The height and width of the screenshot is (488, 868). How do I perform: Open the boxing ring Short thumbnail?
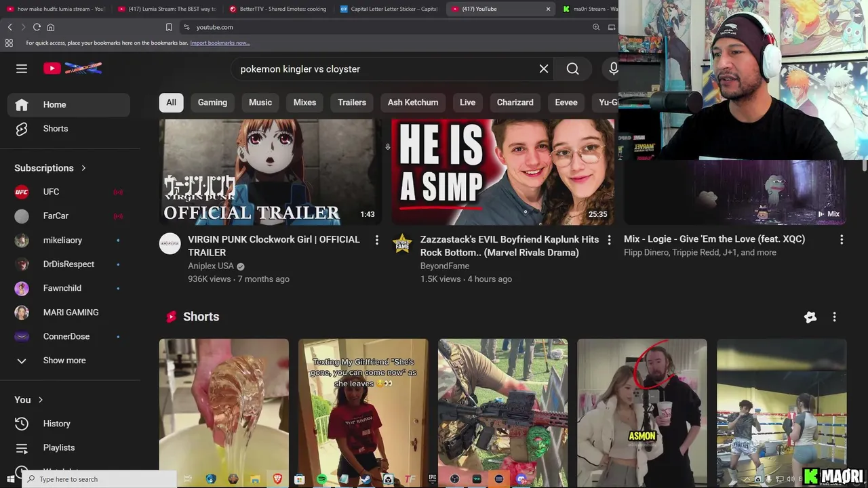[x=782, y=412]
